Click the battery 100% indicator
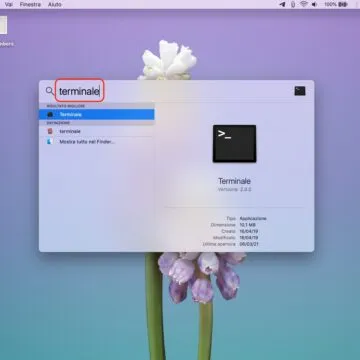 pos(336,4)
